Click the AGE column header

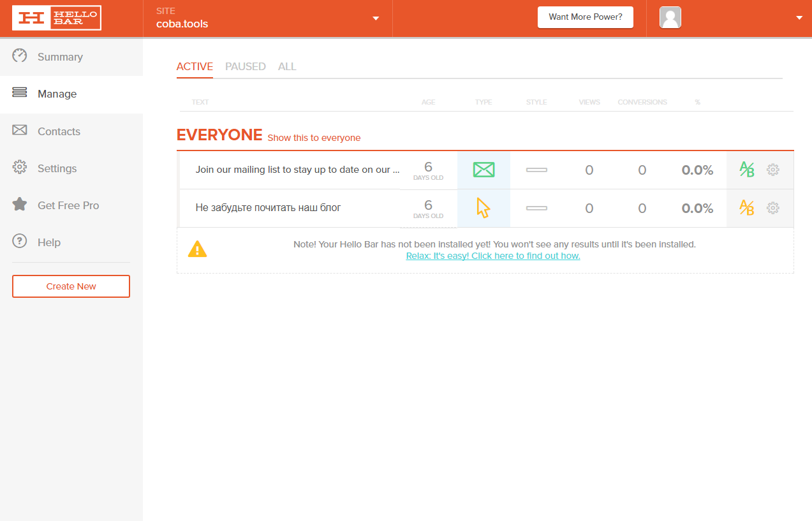(429, 102)
